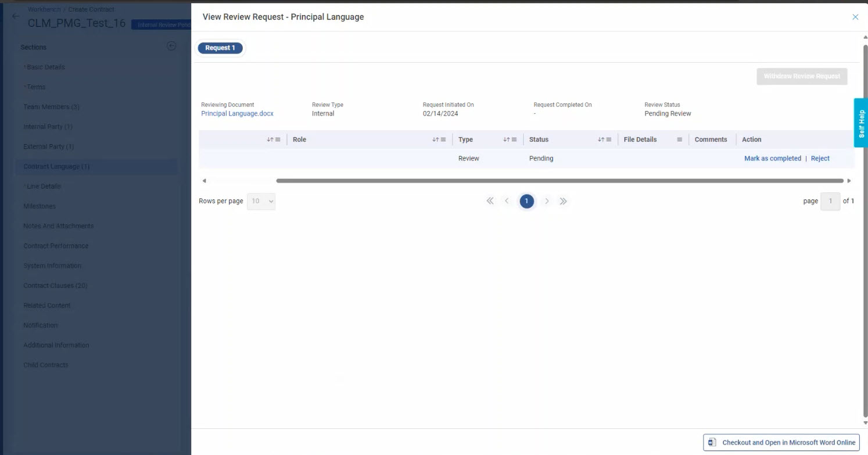Reject the pending review request
868x455 pixels.
point(820,158)
